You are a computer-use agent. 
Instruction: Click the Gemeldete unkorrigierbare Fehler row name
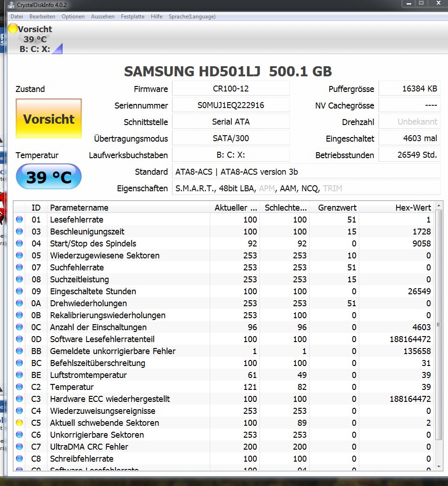[x=113, y=351]
